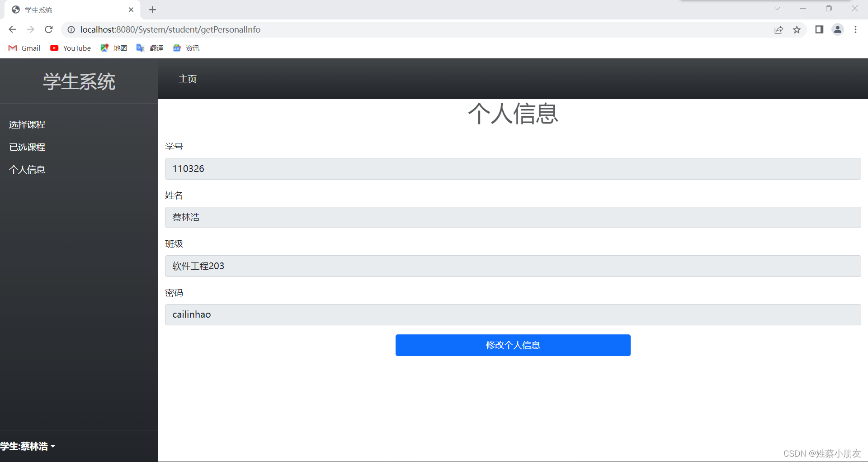Click the browser forward arrow
Image resolution: width=868 pixels, height=462 pixels.
pos(30,29)
